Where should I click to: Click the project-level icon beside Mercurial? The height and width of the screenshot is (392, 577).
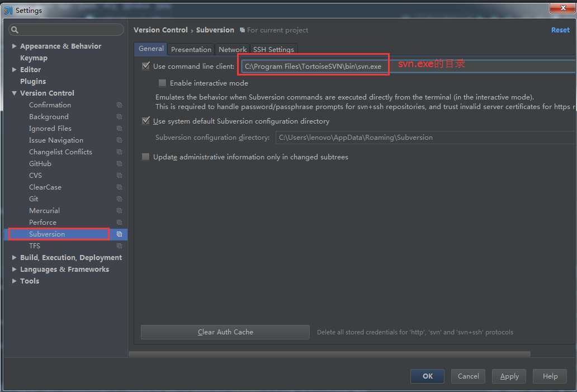point(119,210)
